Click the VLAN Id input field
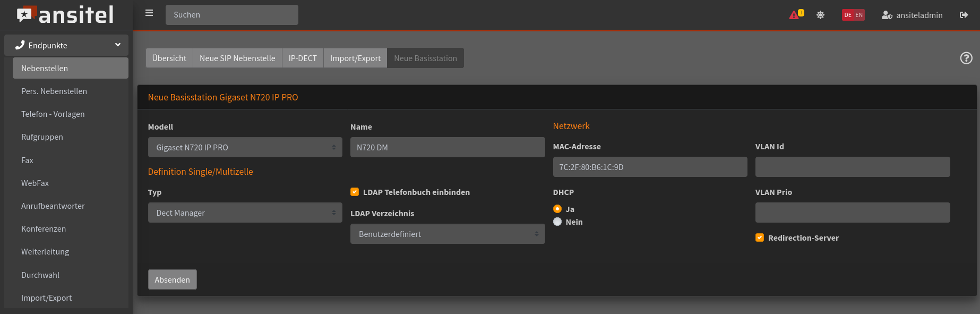Image resolution: width=980 pixels, height=314 pixels. [x=852, y=167]
